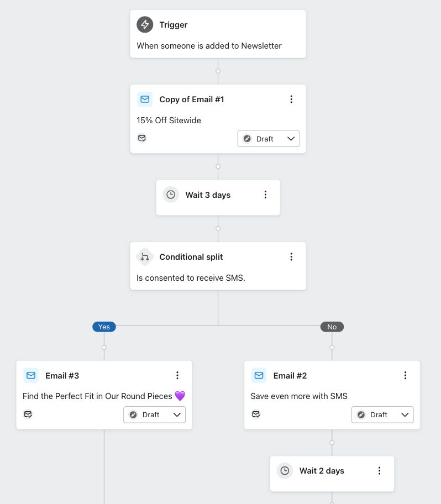Viewport: 441px width, 504px height.
Task: Open the email preview icon under Copy of Email #1
Action: coord(142,138)
